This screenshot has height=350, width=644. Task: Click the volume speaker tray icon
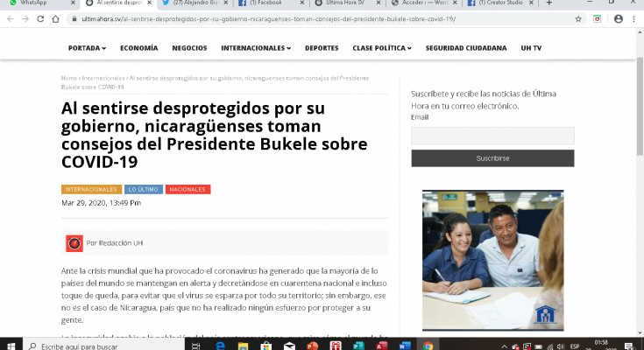[x=561, y=346]
